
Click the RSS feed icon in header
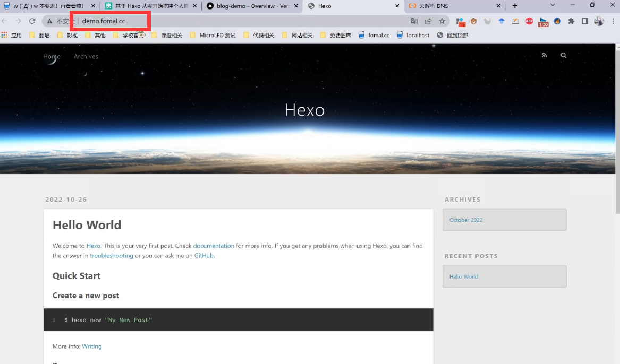(544, 55)
